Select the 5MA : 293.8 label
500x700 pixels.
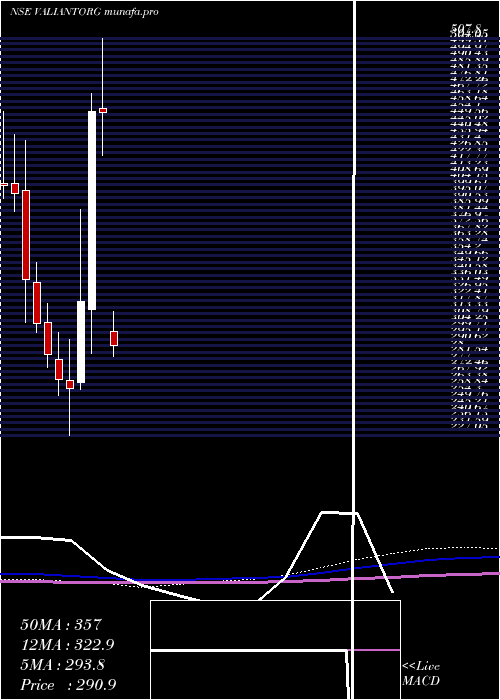pos(62,665)
